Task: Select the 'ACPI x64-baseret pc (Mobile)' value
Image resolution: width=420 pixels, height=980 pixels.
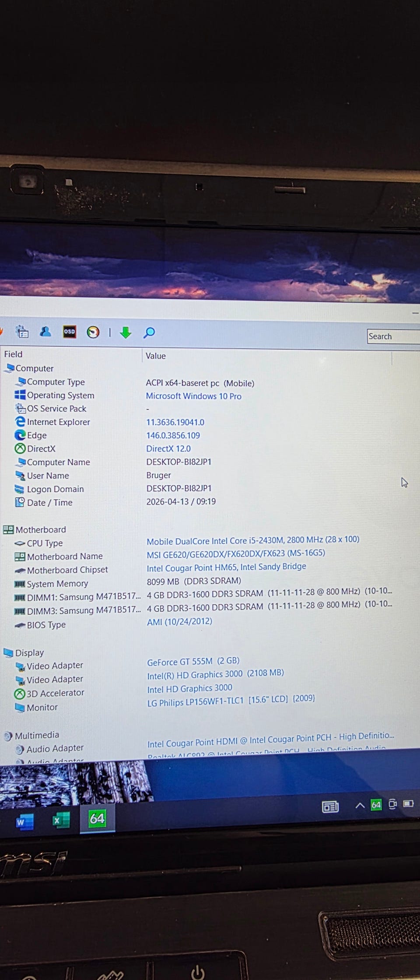Action: pyautogui.click(x=200, y=383)
